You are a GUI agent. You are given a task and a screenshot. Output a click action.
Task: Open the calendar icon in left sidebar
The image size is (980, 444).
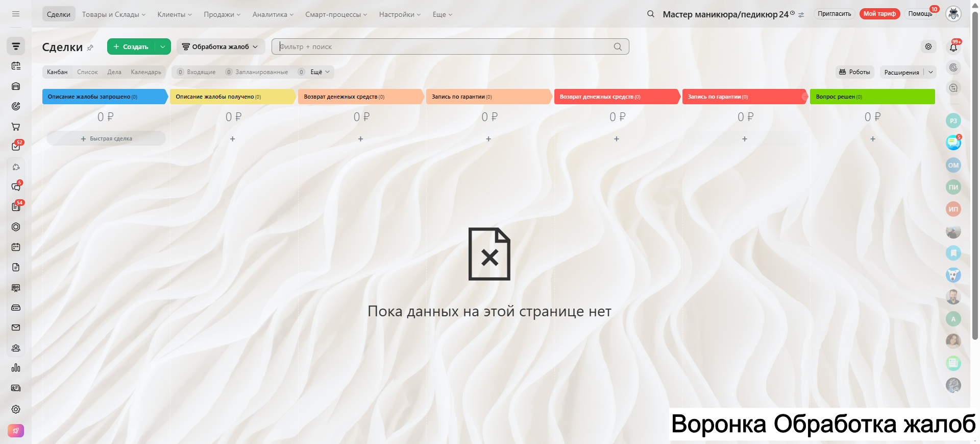(16, 247)
